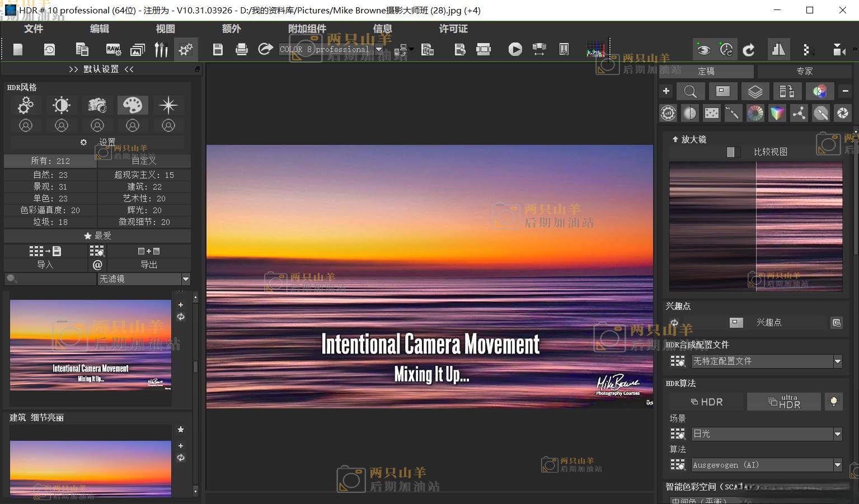This screenshot has width=859, height=504.
Task: Toggle the ultra HDR algorithm mode
Action: tap(783, 402)
